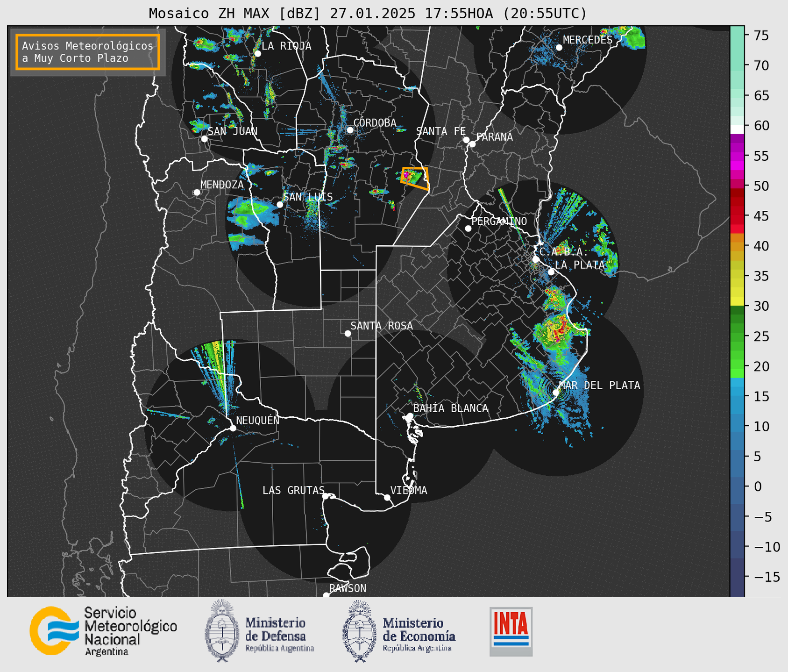
Task: Click the CORDOBA city marker dot
Action: (x=350, y=130)
